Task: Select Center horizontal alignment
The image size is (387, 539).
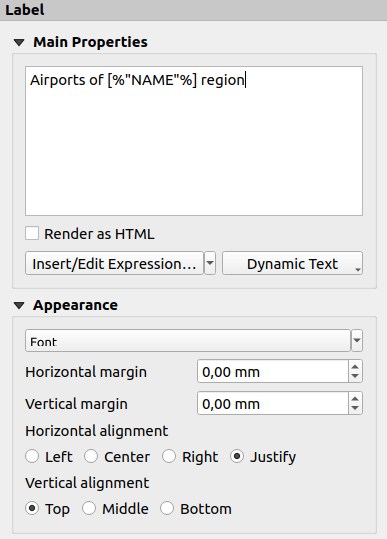Action: 91,456
